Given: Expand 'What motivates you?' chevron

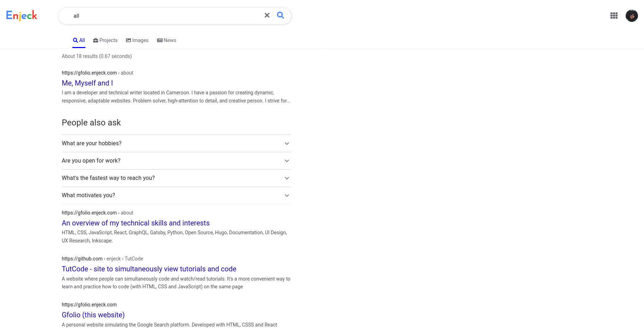Looking at the screenshot, I should click(287, 195).
